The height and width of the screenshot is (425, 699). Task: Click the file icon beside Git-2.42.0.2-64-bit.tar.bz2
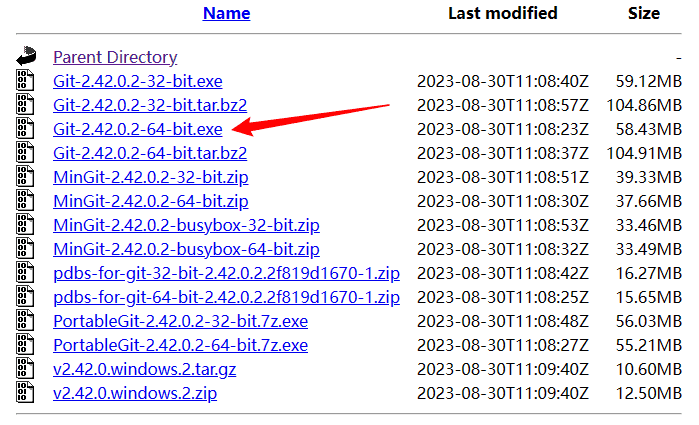pos(25,153)
